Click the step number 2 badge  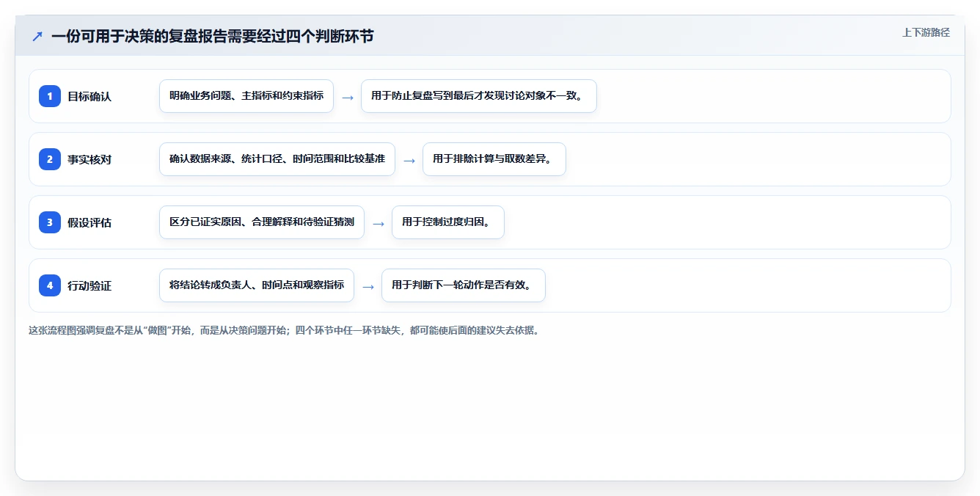tap(50, 159)
